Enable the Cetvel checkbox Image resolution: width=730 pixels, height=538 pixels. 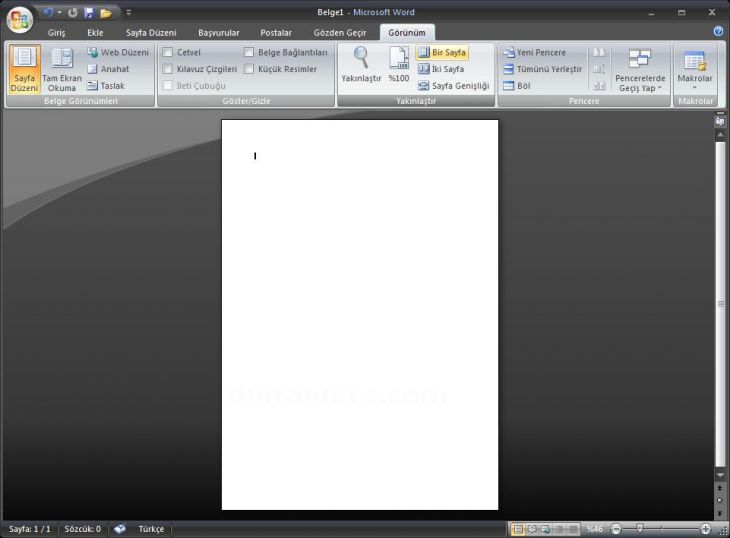168,52
